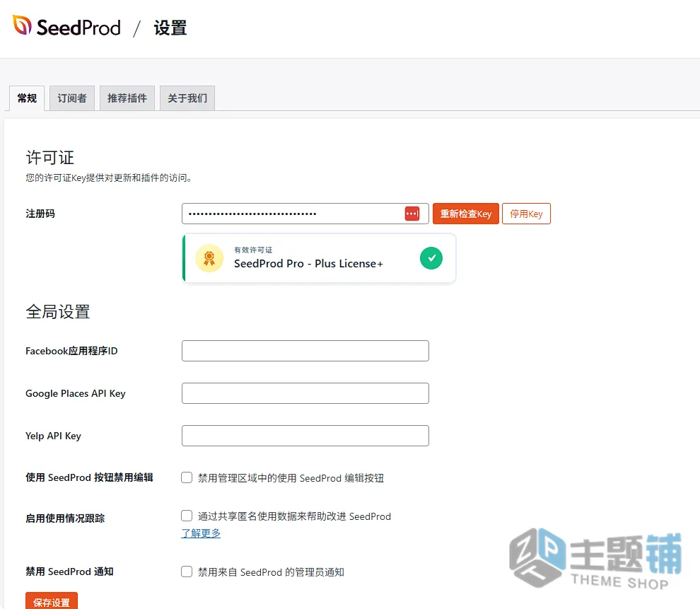Screen dimensions: 700x609
Task: Enable 禁用来自 SeedProd 的管理员通知 checkbox
Action: click(187, 572)
